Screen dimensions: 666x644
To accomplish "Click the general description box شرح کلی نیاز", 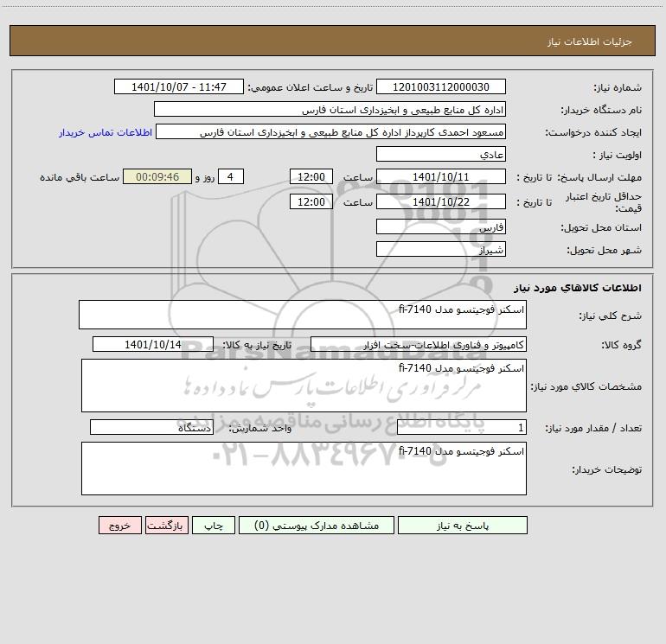I will pos(303,315).
